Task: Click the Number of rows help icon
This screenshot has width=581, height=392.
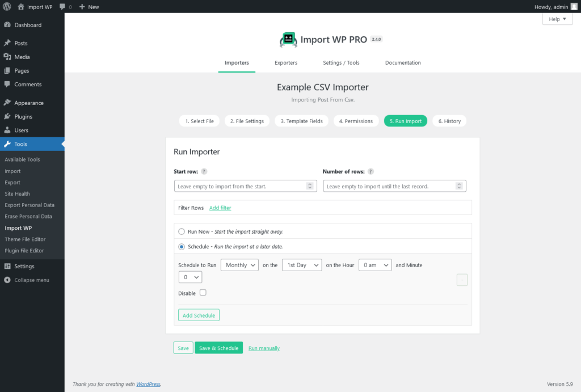Action: click(x=371, y=171)
